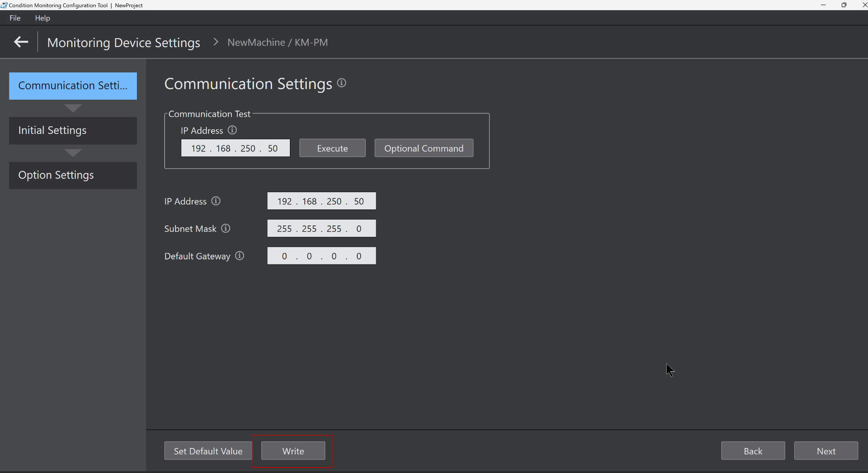The height and width of the screenshot is (473, 868).
Task: Click info icon next to Default Gateway
Action: click(239, 256)
